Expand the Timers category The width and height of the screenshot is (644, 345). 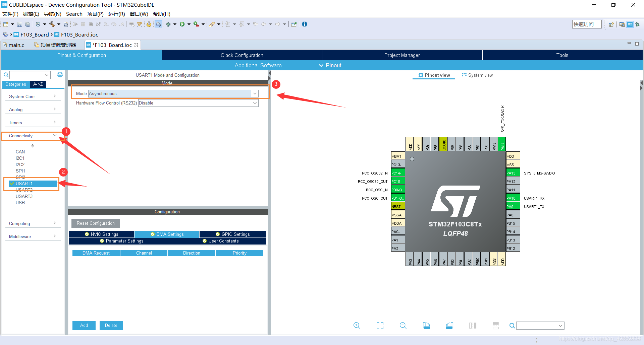point(33,123)
